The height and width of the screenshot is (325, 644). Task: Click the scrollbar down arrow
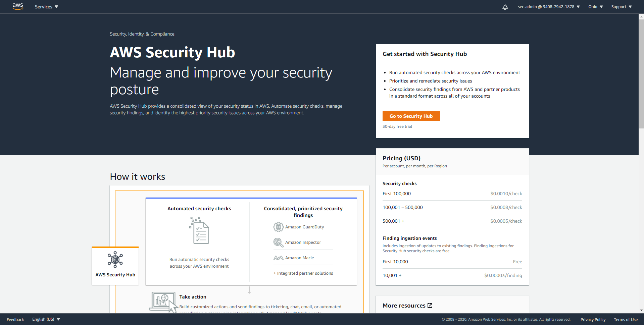tap(641, 311)
